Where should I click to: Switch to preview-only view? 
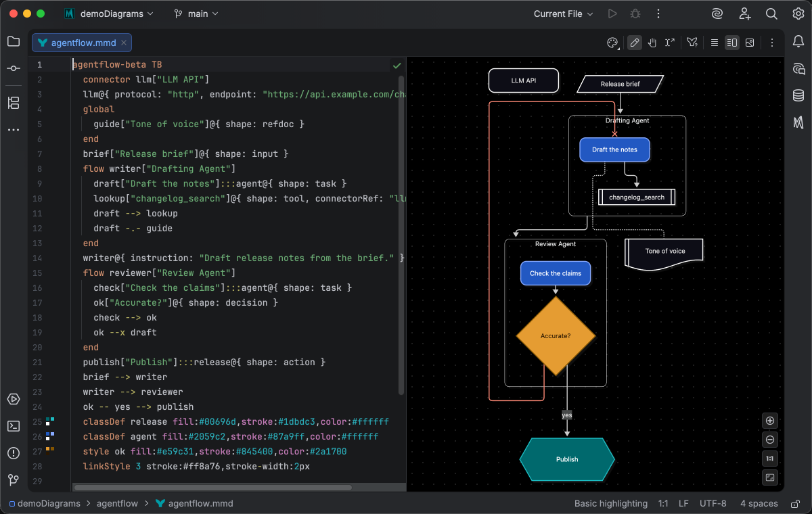[x=750, y=43]
